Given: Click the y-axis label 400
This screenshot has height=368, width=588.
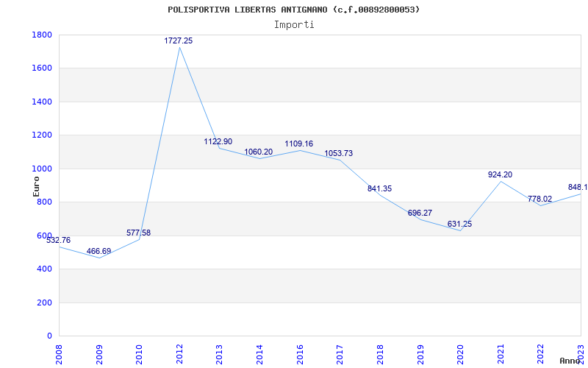Looking at the screenshot, I should tap(45, 269).
